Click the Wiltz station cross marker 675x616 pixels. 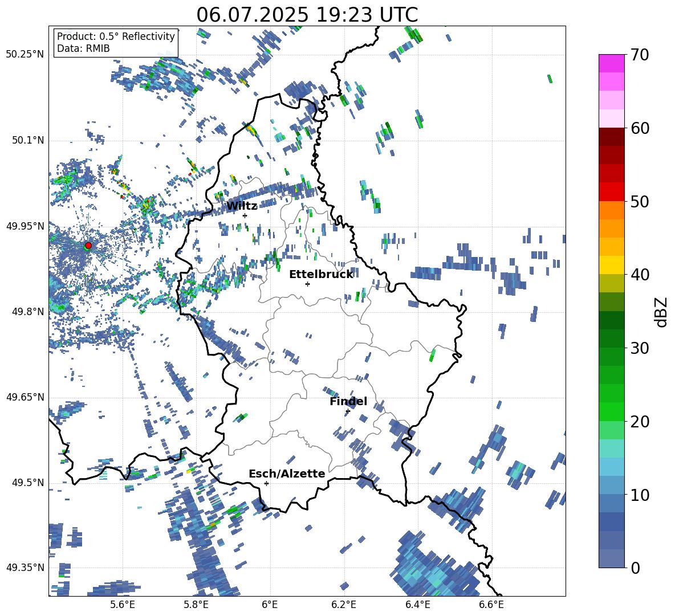245,215
